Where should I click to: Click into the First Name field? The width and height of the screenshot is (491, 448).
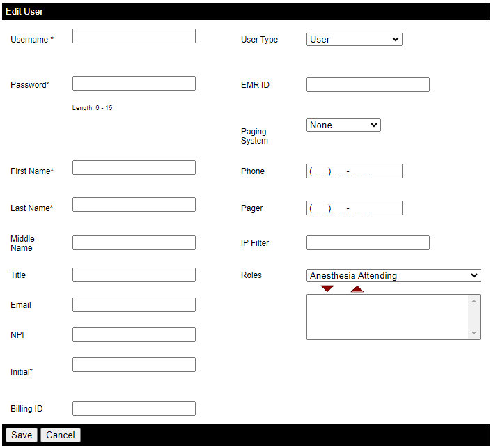pyautogui.click(x=134, y=168)
